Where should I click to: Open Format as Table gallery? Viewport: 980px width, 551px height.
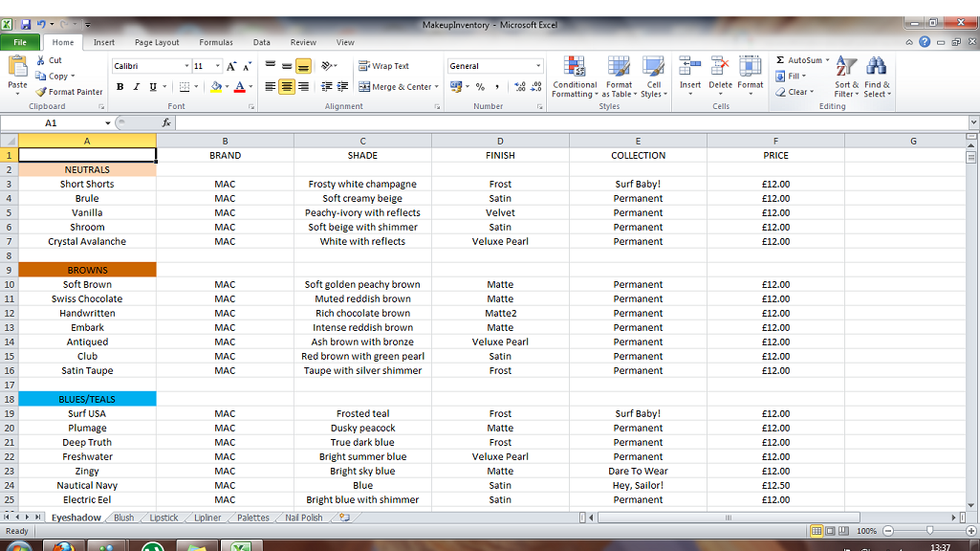[620, 77]
